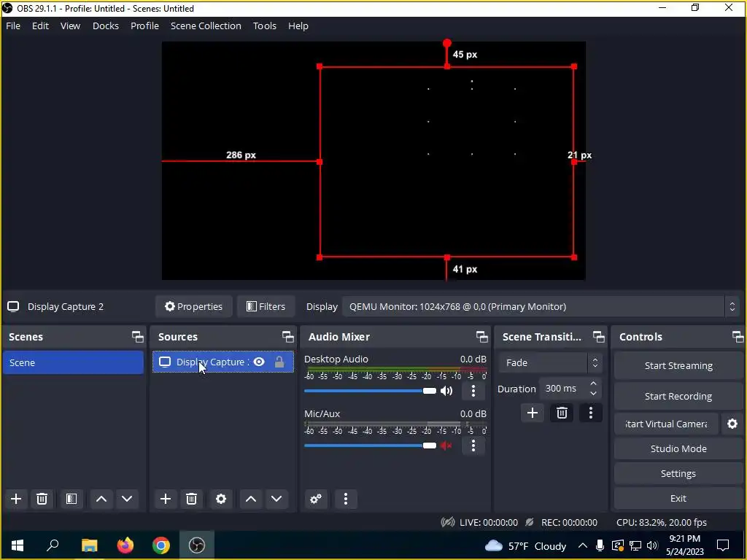
Task: Open the Fade transition dropdown
Action: [550, 363]
